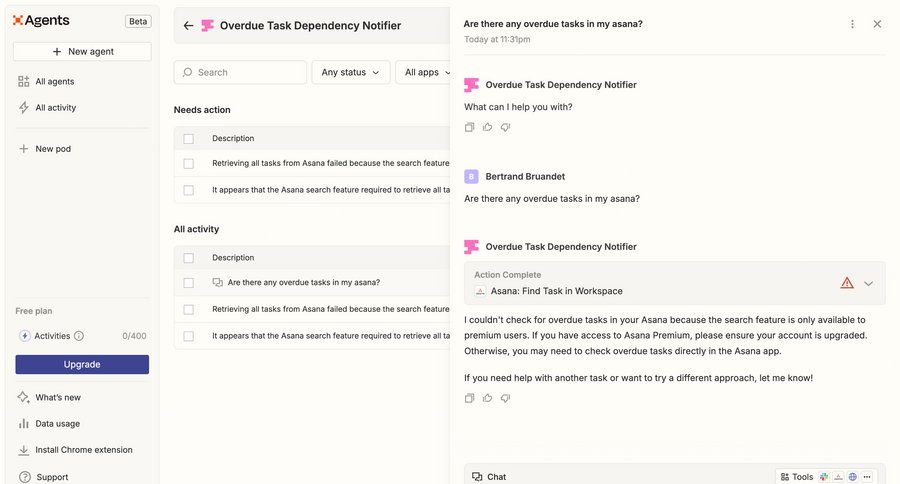Image resolution: width=900 pixels, height=484 pixels.
Task: Open the Any status dropdown
Action: pos(351,72)
